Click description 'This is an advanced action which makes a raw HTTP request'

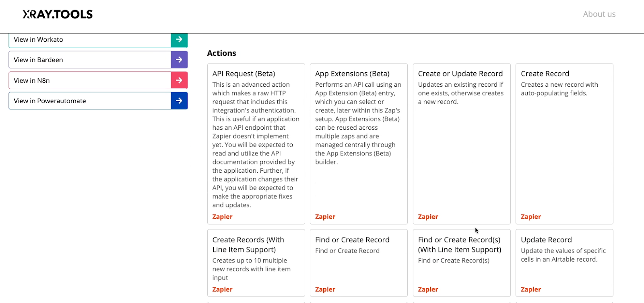256,145
